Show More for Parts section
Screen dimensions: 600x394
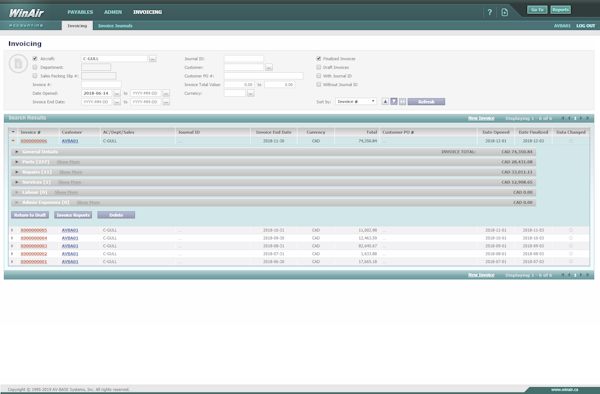coord(68,162)
